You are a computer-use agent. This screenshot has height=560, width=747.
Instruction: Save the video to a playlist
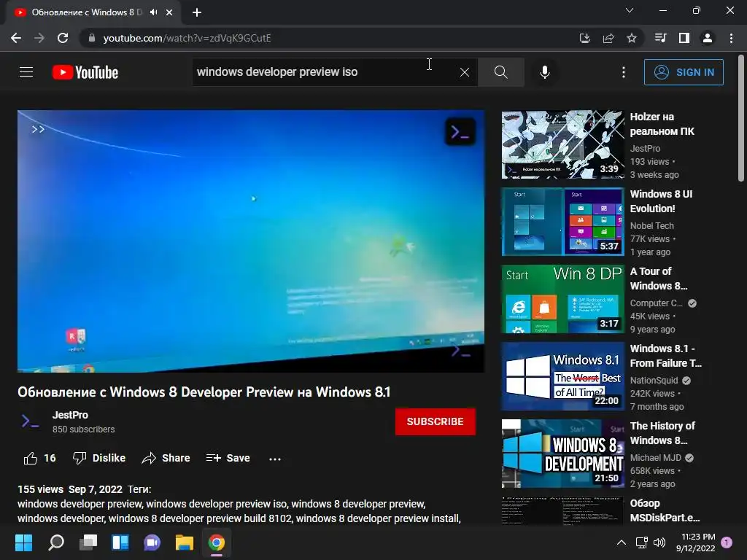[228, 458]
